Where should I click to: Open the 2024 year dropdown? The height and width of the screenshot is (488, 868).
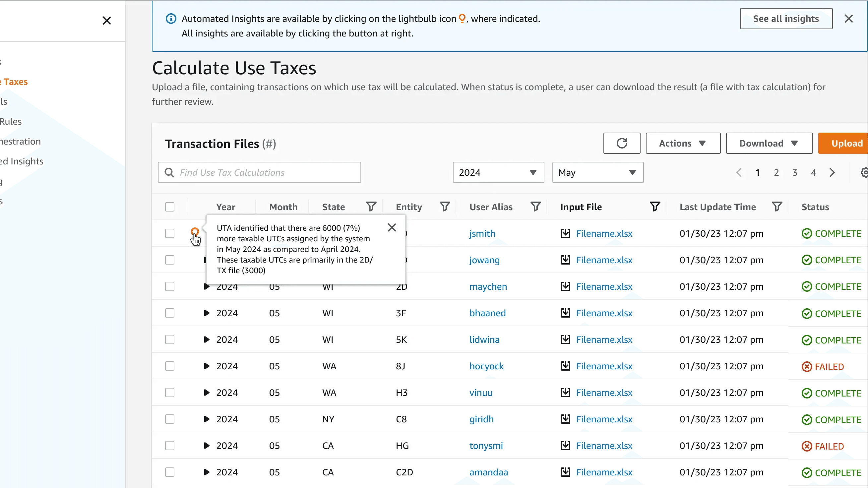point(498,172)
